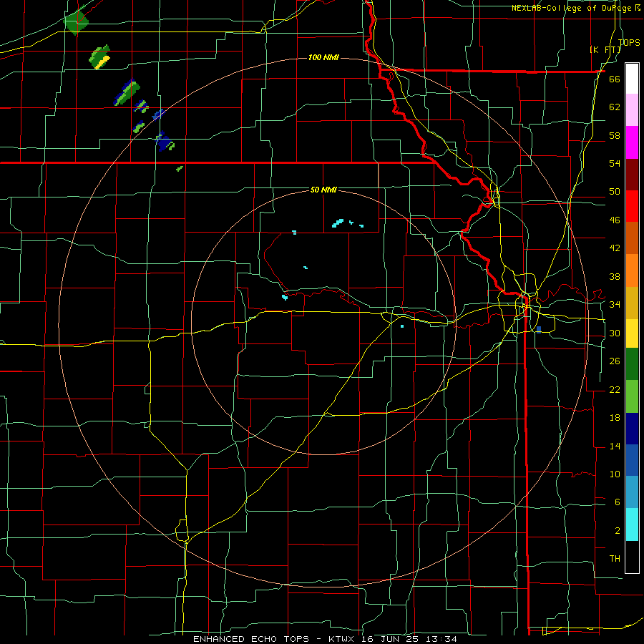Click the legend value 62

coord(615,107)
